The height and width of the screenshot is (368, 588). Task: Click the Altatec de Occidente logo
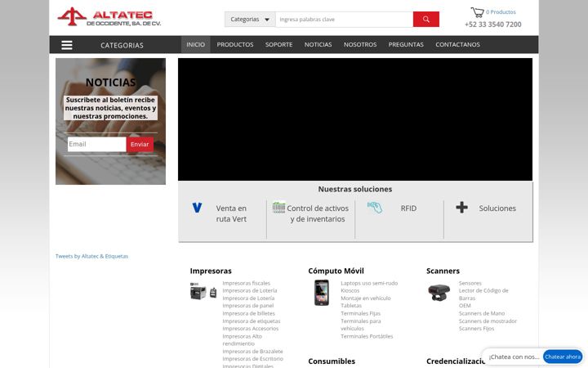pyautogui.click(x=109, y=17)
